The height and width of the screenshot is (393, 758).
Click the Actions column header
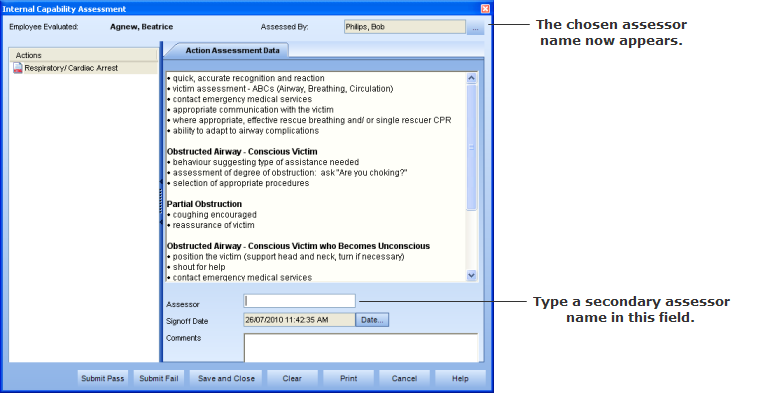(x=84, y=55)
